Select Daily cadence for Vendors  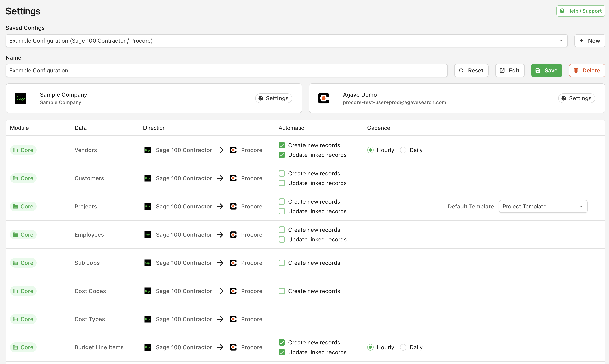click(403, 150)
